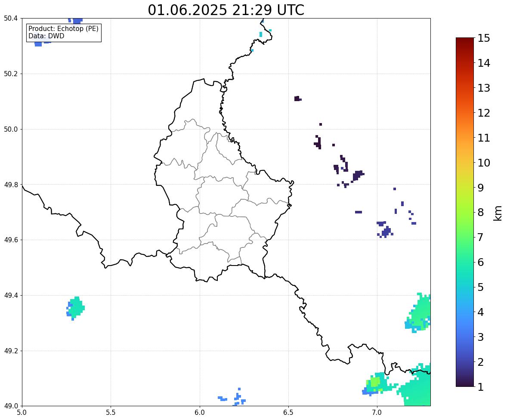Click the y-axis tick label 49.8

[x=11, y=185]
